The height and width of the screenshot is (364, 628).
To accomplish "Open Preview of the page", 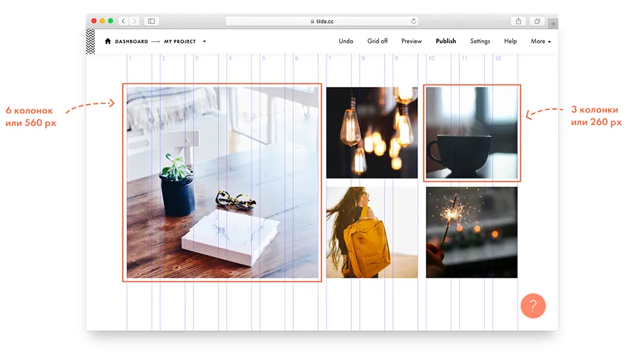I will pos(411,41).
